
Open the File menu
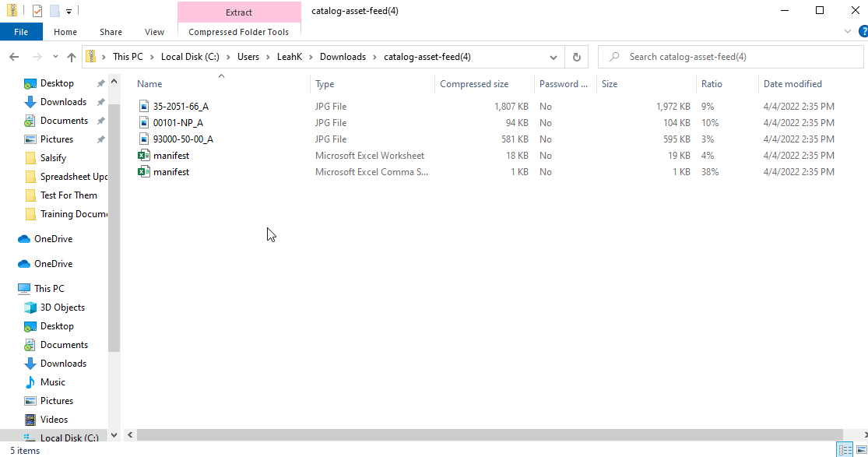pos(21,32)
